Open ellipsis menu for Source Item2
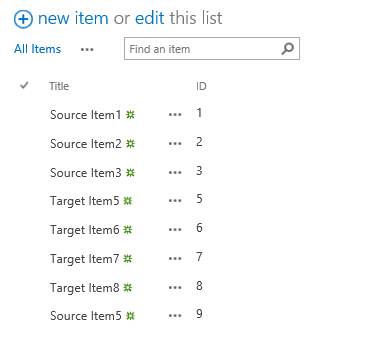 pyautogui.click(x=175, y=144)
